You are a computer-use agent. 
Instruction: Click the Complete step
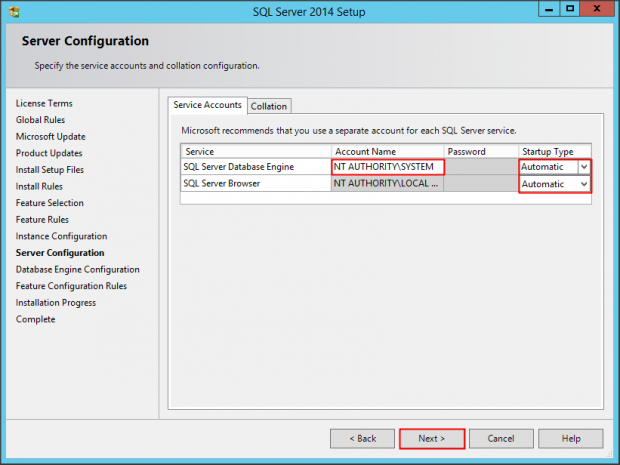(36, 319)
